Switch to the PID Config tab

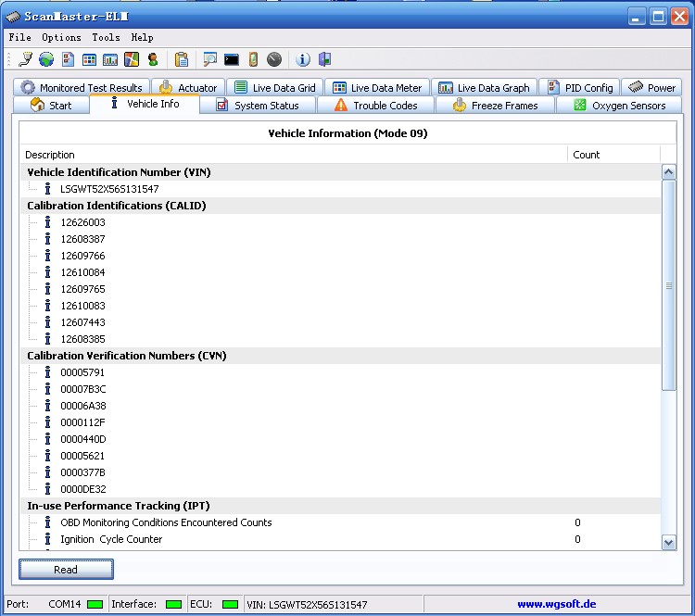580,88
